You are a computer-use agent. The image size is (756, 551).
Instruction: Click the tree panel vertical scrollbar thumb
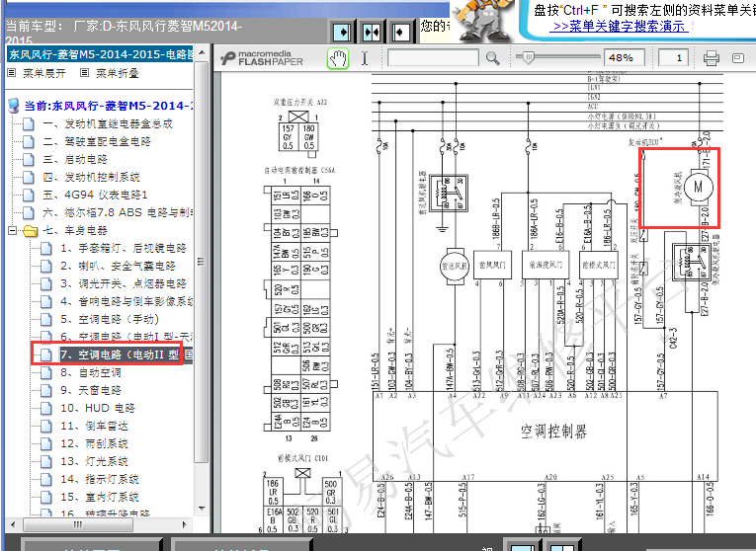coord(202,262)
